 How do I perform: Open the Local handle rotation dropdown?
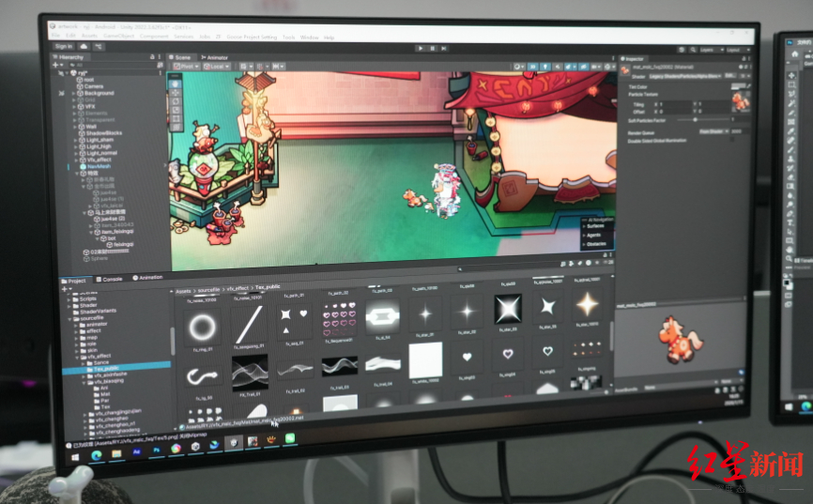click(217, 67)
